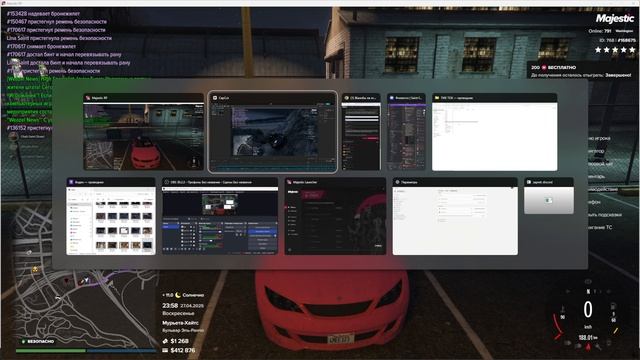The height and width of the screenshot is (360, 640).
Task: Select the Majestic Launcher window thumbnail
Action: pyautogui.click(x=335, y=216)
